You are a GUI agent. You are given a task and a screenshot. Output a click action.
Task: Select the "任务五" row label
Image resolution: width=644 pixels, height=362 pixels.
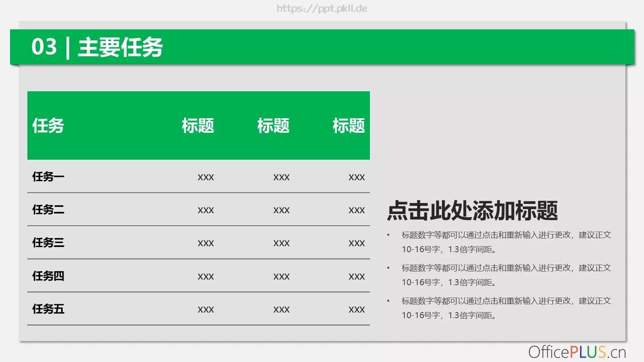point(48,309)
